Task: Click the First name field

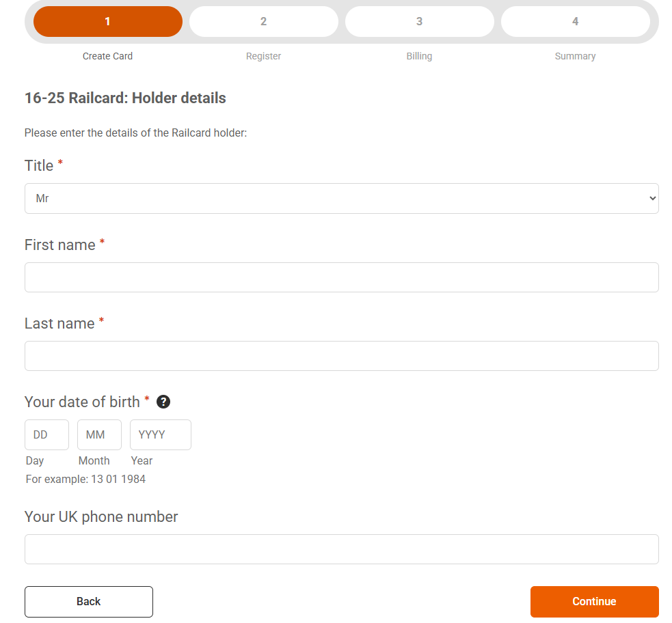Action: pyautogui.click(x=341, y=277)
